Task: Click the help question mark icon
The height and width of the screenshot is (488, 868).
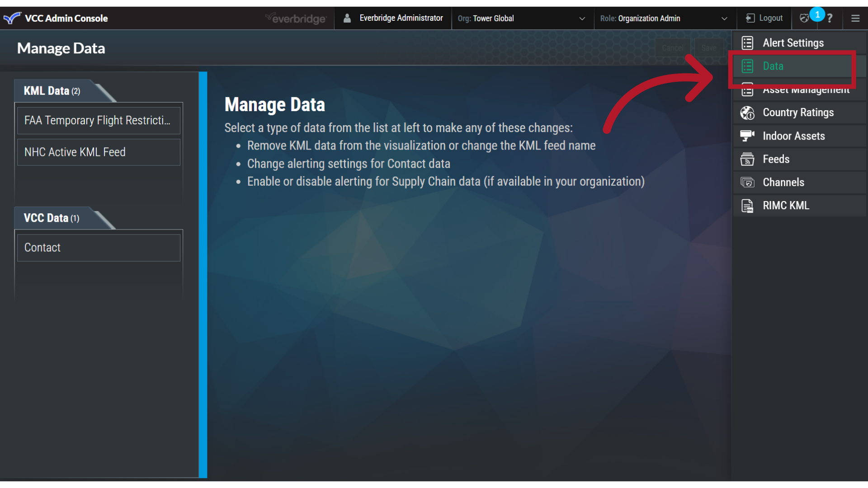Action: click(830, 18)
